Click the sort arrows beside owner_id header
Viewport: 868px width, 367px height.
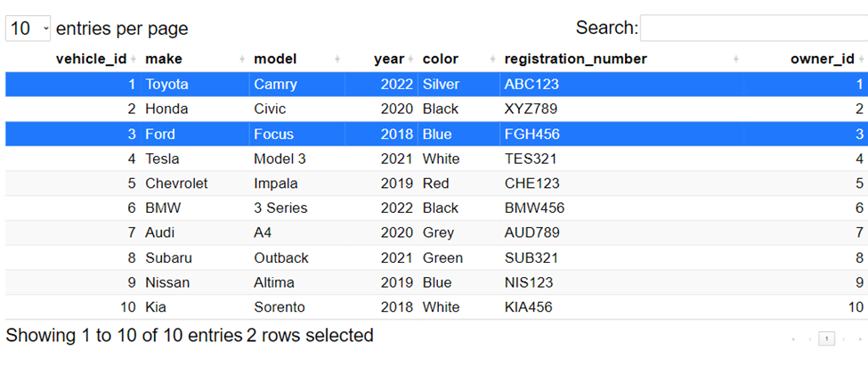pos(860,59)
